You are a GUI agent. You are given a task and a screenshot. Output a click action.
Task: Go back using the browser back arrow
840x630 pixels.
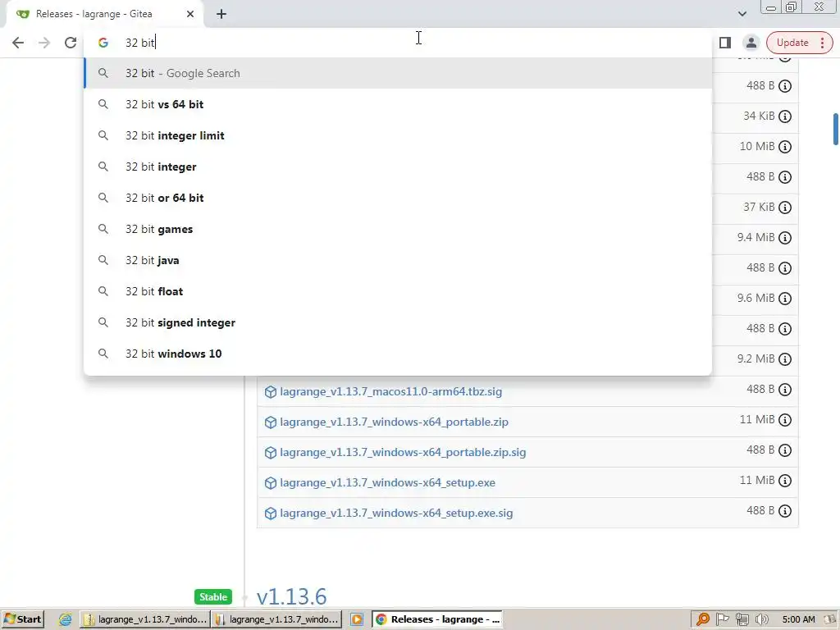point(18,43)
